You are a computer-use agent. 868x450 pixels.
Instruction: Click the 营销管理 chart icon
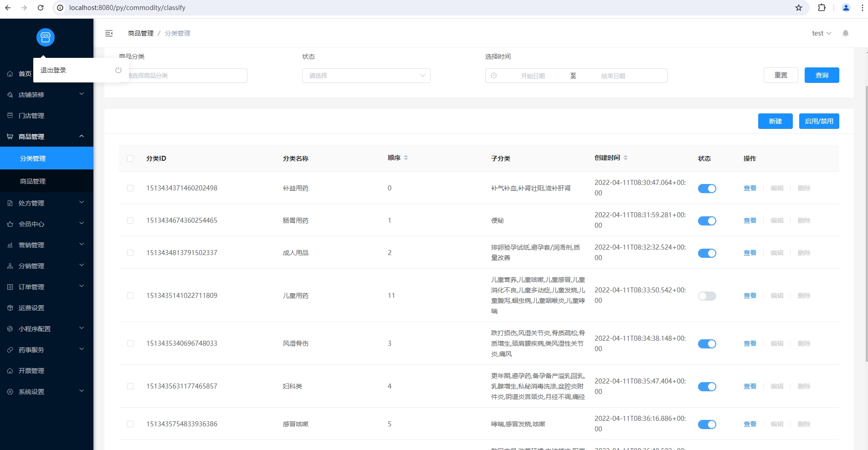[10, 245]
